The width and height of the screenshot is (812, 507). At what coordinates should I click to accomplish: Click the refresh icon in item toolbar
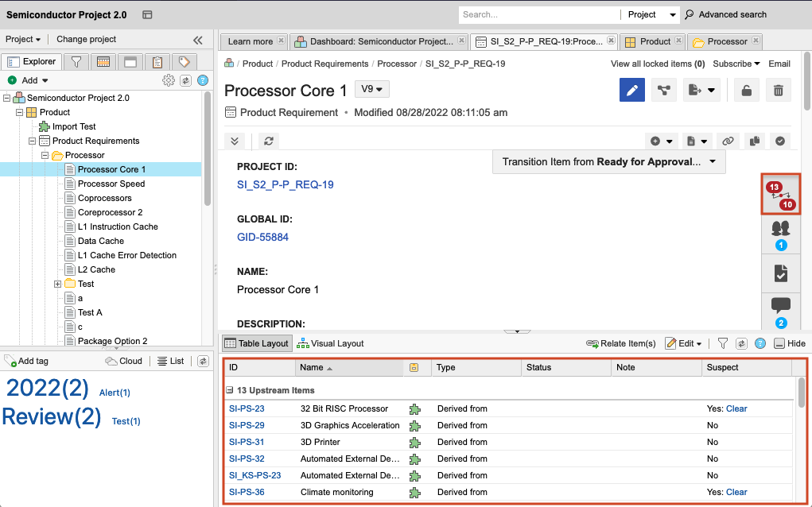pos(270,141)
